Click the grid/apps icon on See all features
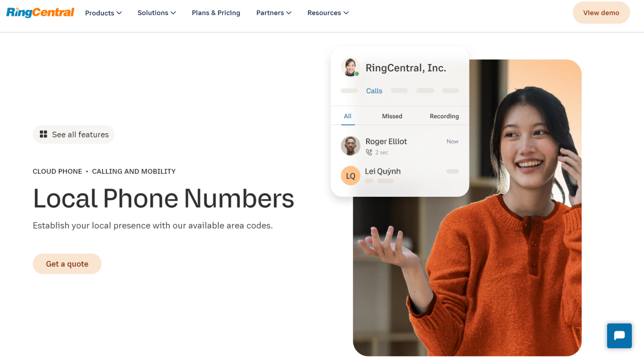This screenshot has height=359, width=644. (43, 135)
